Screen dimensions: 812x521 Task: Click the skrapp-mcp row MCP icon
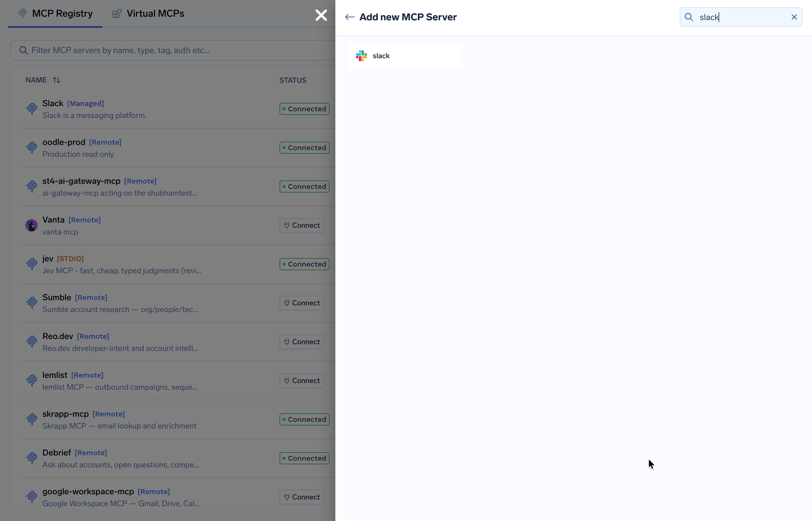click(32, 419)
